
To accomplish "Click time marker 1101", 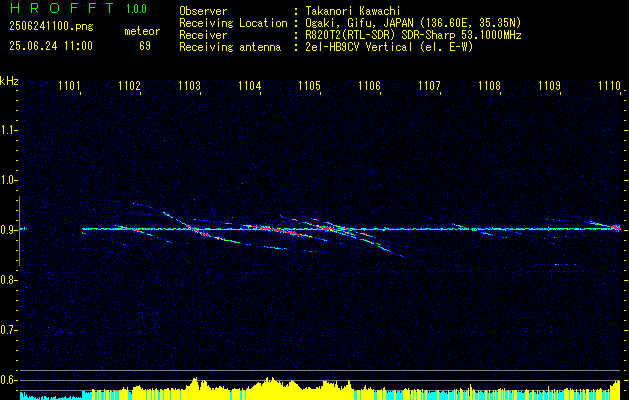I will [x=69, y=85].
